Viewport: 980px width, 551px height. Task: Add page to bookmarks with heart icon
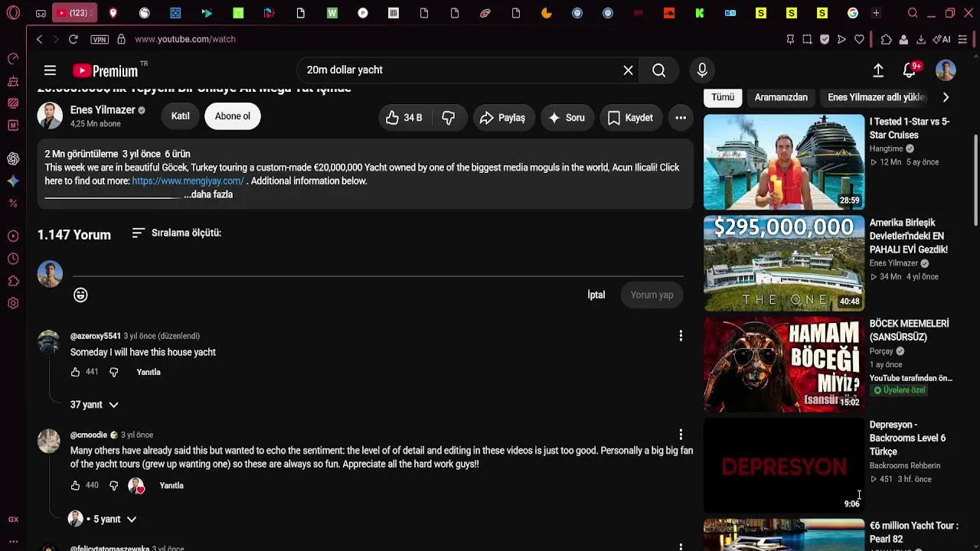coord(859,39)
